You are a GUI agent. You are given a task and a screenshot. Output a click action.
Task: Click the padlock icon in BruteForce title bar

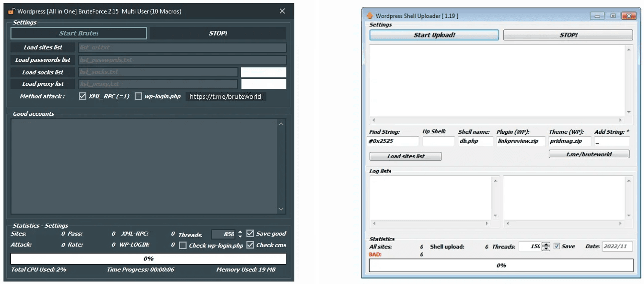[x=11, y=11]
